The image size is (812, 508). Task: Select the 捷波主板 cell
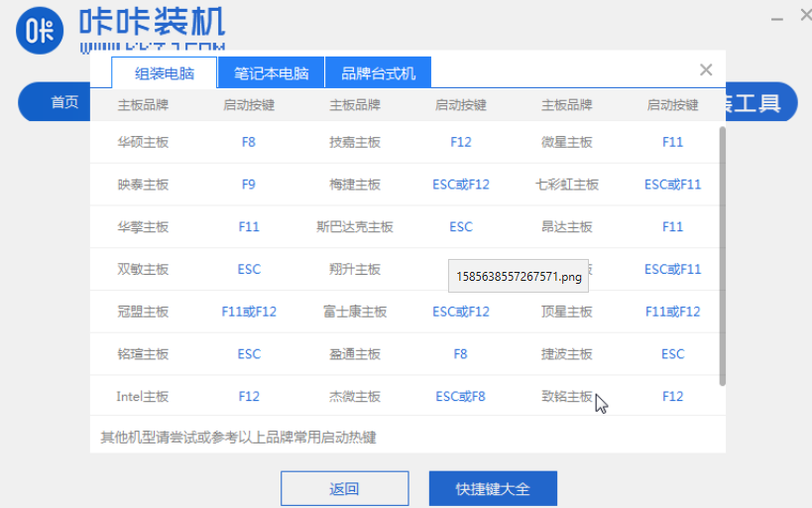click(566, 354)
